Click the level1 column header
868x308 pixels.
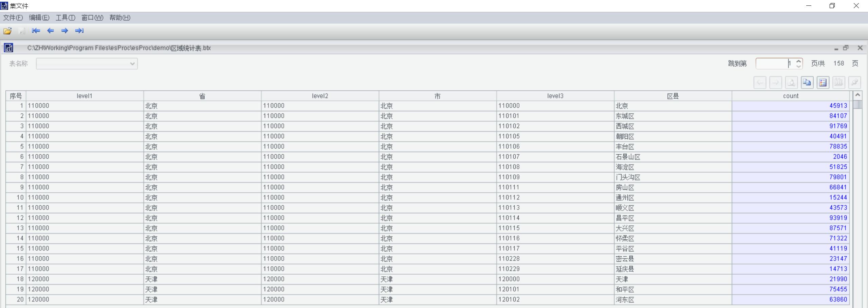pos(85,96)
